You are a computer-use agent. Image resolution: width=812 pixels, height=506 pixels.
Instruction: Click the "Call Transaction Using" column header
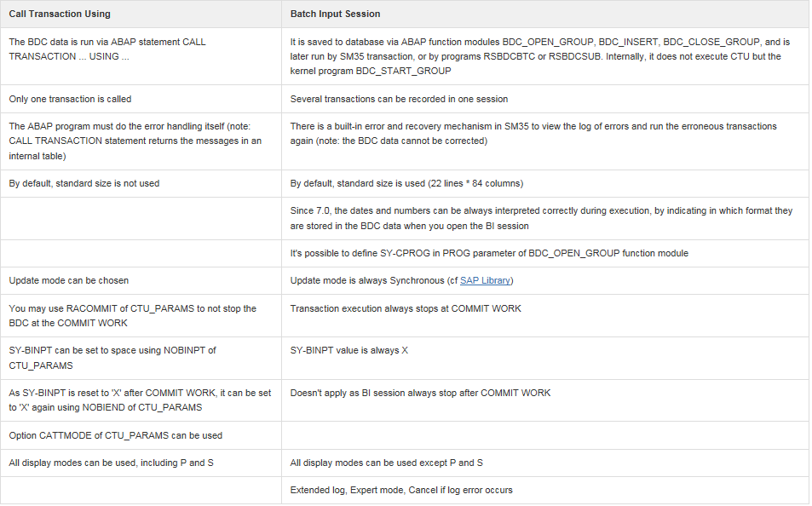click(x=60, y=14)
